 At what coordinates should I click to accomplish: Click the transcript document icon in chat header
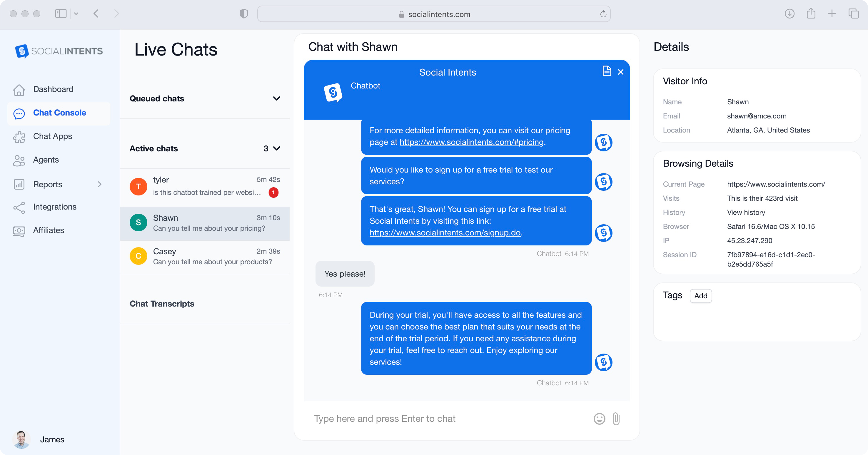607,71
